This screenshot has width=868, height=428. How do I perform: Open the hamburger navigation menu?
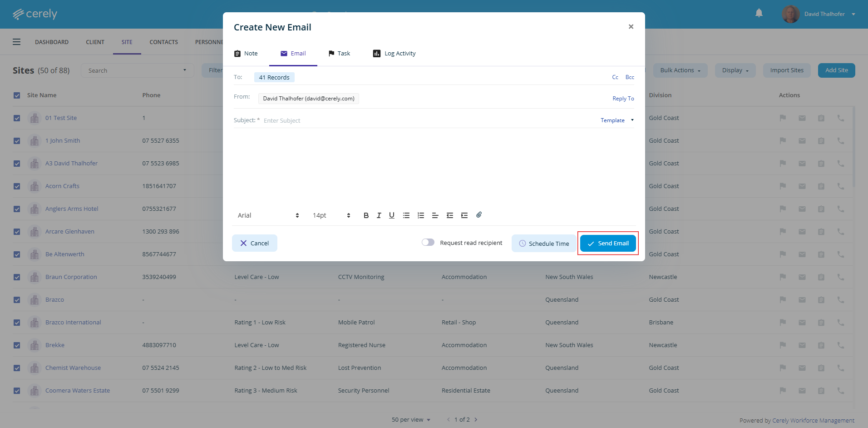17,42
